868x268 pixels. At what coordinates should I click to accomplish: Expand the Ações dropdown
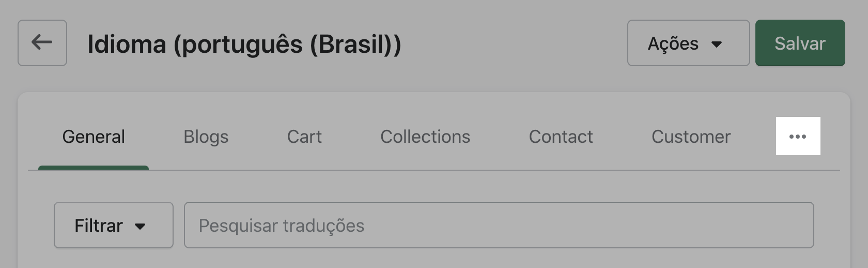point(688,43)
